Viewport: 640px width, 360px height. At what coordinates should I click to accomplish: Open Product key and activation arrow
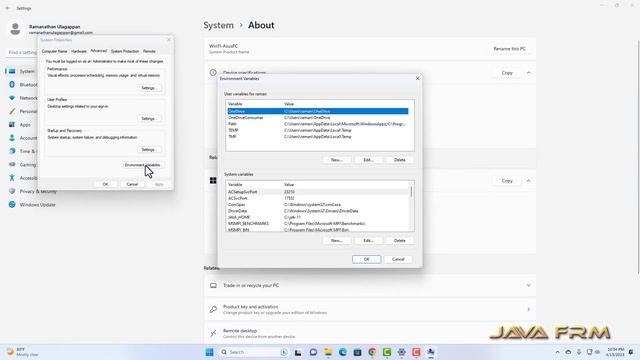(529, 309)
